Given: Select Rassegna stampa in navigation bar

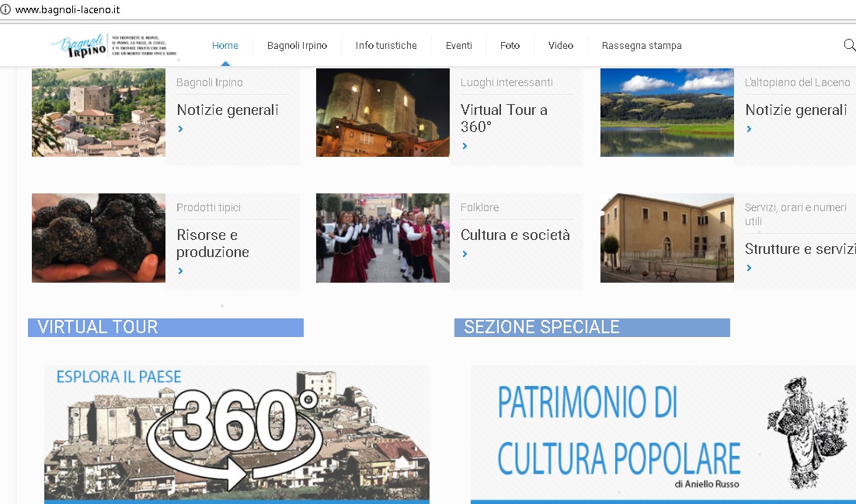Looking at the screenshot, I should pyautogui.click(x=642, y=46).
